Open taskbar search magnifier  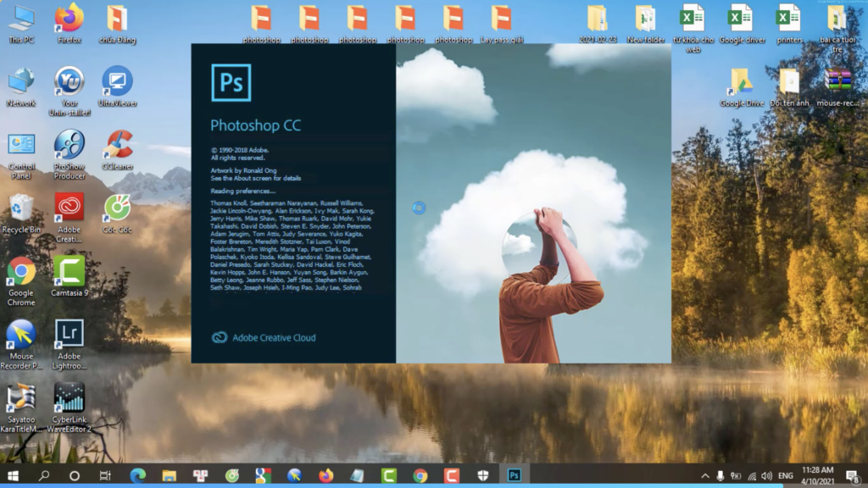coord(44,475)
